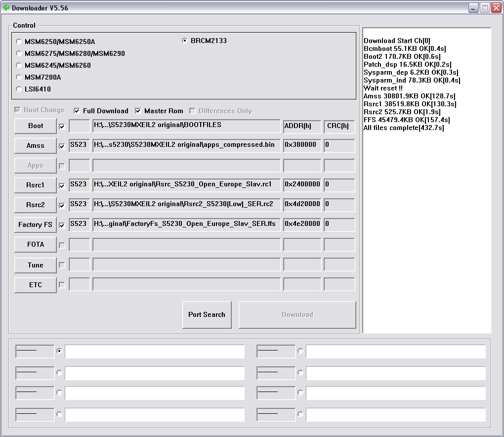
Task: Select the MSM7200A radio button
Action: tap(19, 78)
